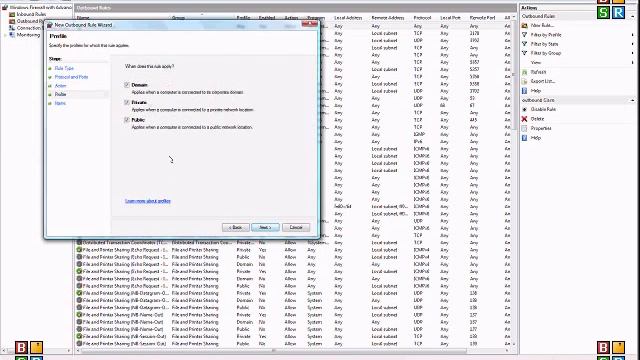Screen dimensions: 640x360
Task: Toggle the Public profile checkbox
Action: point(127,120)
